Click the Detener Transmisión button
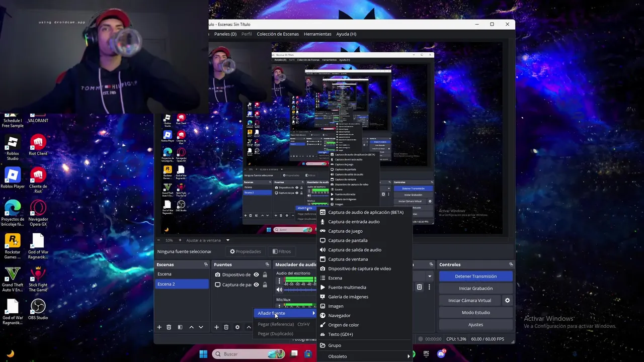Viewport: 644px width, 362px height. click(475, 276)
